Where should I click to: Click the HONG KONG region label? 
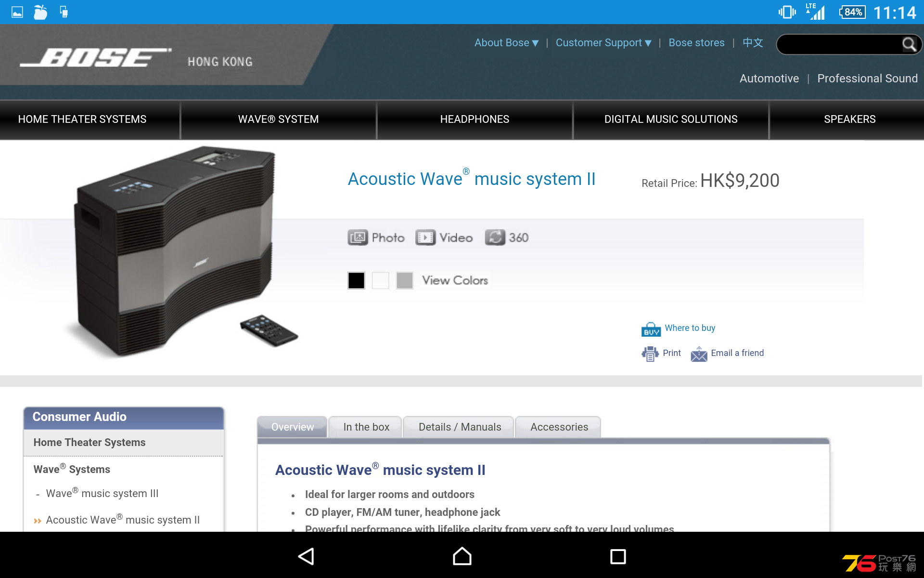(220, 62)
